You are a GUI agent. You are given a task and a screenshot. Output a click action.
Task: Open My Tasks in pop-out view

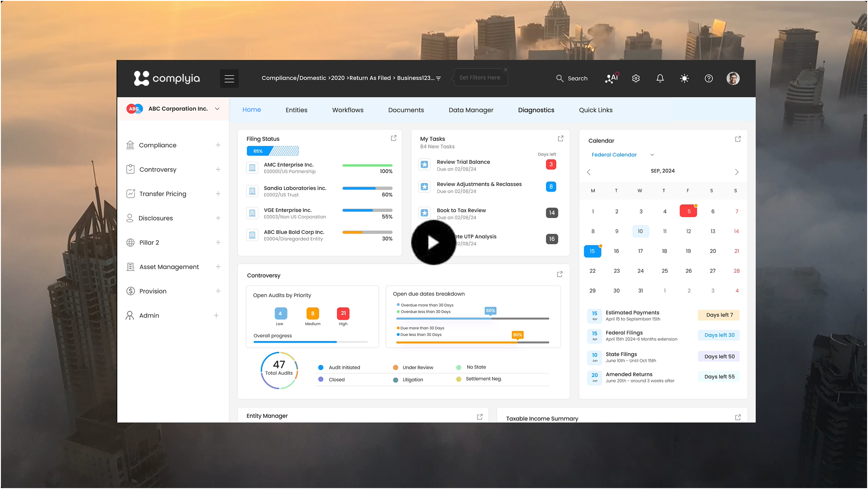click(561, 139)
